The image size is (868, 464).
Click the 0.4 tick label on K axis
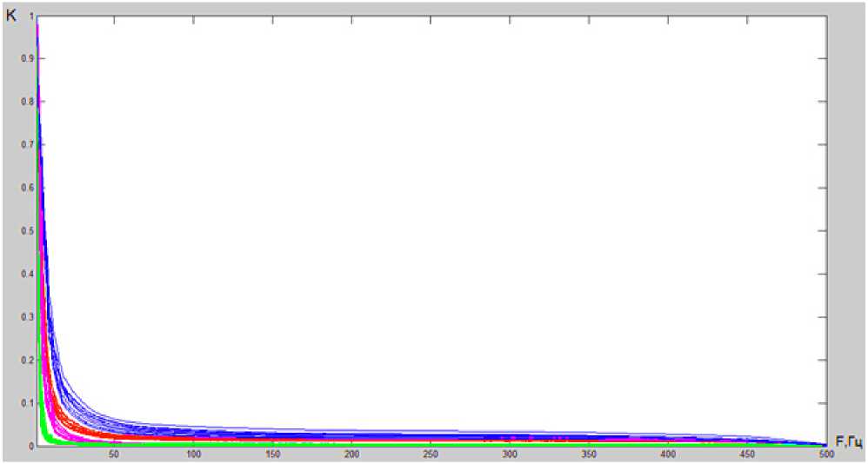point(27,273)
